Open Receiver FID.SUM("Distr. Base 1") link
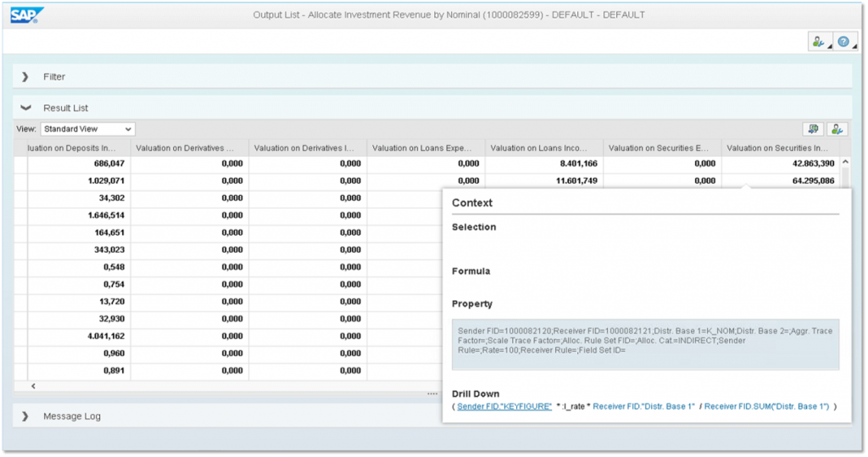Screen dimensions: 868x457 [x=766, y=407]
